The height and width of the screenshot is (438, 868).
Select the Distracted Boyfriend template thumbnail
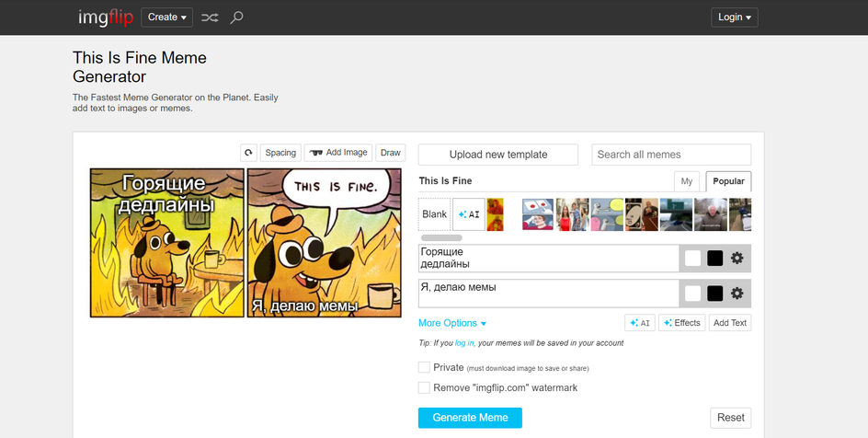click(x=573, y=214)
